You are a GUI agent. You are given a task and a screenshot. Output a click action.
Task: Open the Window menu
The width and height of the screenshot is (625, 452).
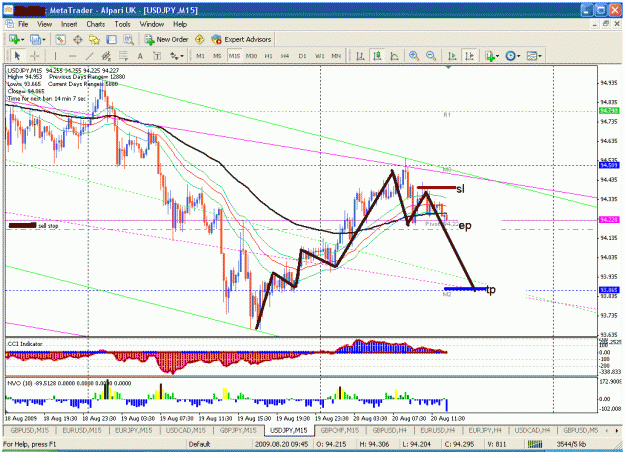(x=151, y=24)
